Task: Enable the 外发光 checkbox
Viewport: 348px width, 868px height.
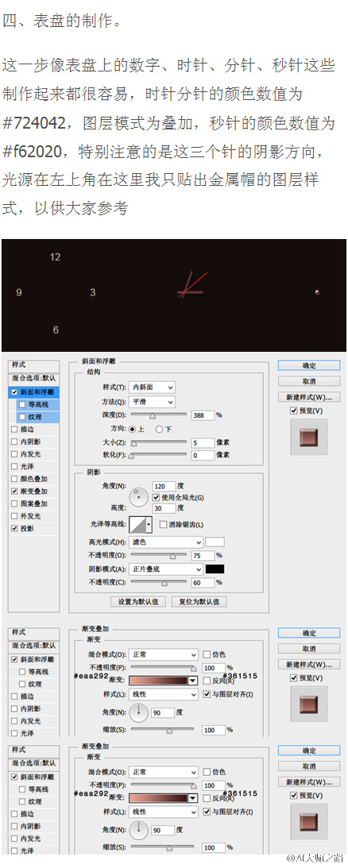Action: tap(14, 516)
